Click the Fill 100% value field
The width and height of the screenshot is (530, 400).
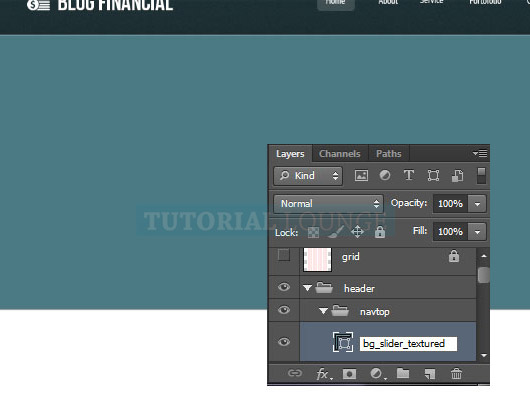[x=450, y=232]
